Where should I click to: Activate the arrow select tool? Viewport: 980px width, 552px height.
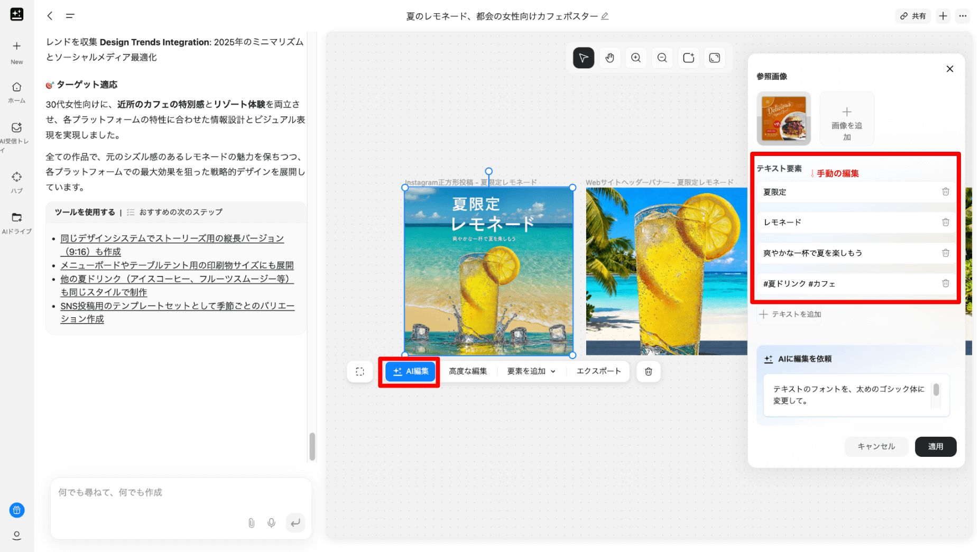[x=584, y=58]
